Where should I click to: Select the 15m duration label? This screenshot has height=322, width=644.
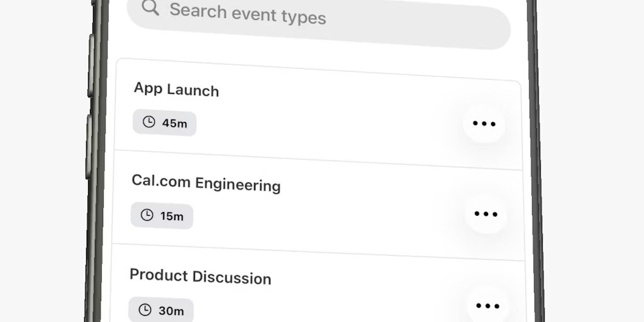click(172, 216)
